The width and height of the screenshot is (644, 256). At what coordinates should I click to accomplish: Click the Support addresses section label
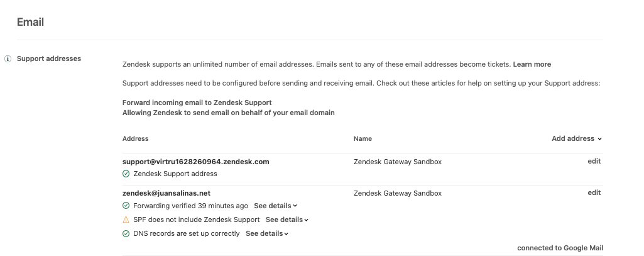click(49, 58)
